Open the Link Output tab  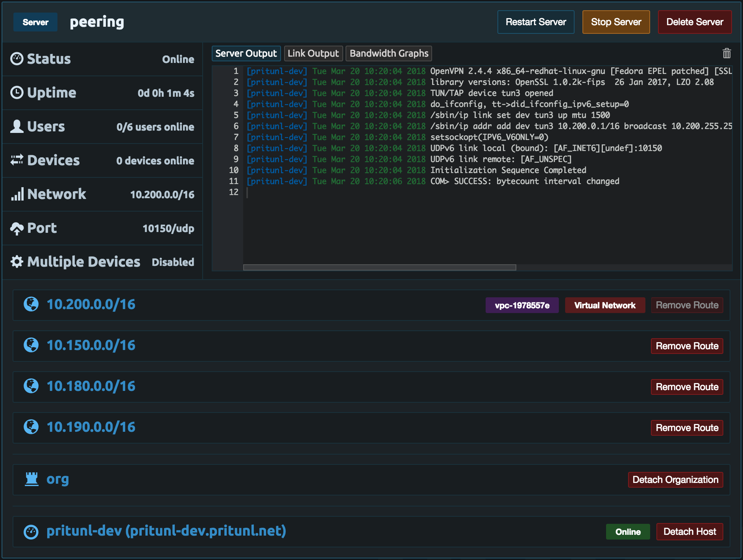313,53
